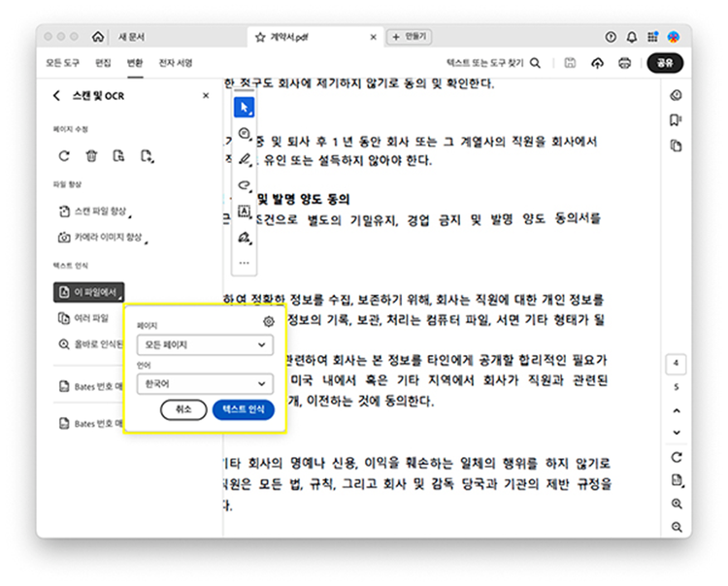Go to the Acrobat home screen icon
The height and width of the screenshot is (586, 728).
point(97,37)
